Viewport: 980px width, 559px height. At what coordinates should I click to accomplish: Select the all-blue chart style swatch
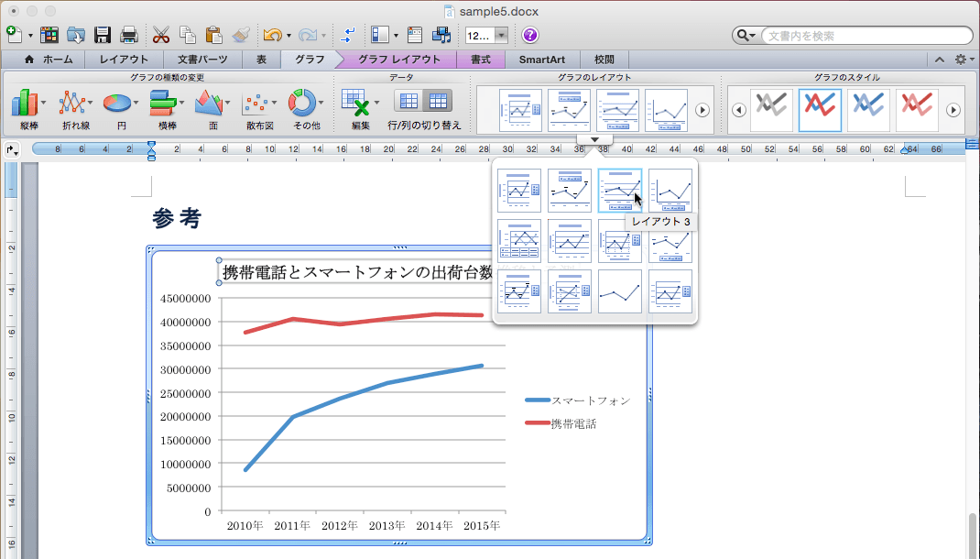point(868,110)
